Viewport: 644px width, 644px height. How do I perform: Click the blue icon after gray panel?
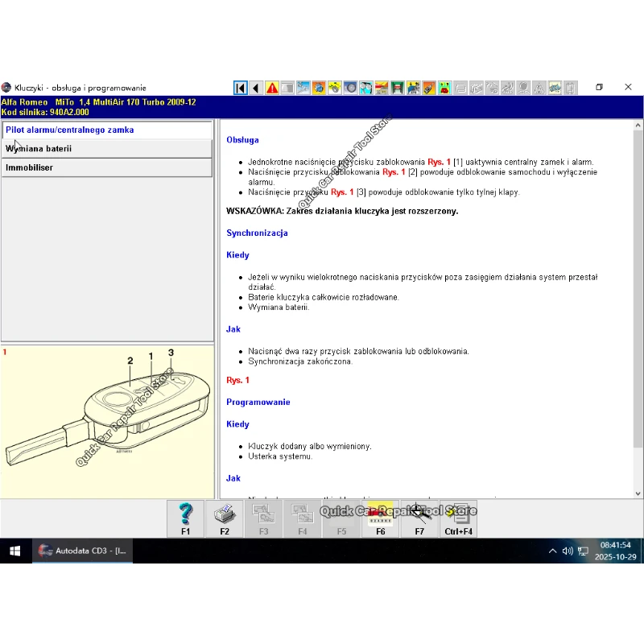click(x=303, y=88)
